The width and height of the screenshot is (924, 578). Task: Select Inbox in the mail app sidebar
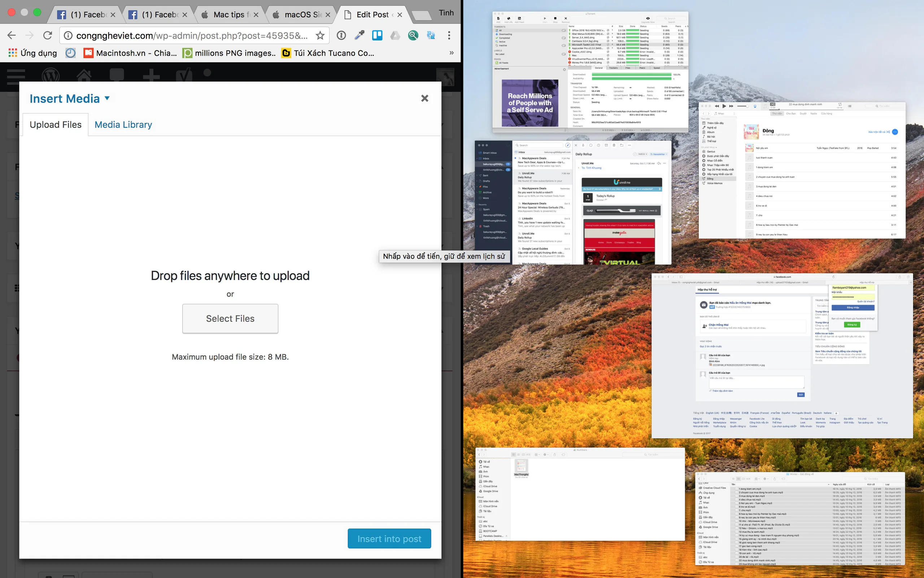486,158
